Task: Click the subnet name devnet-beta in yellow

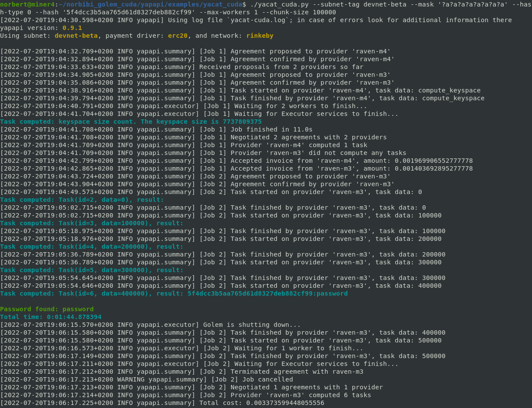Action: click(x=76, y=36)
